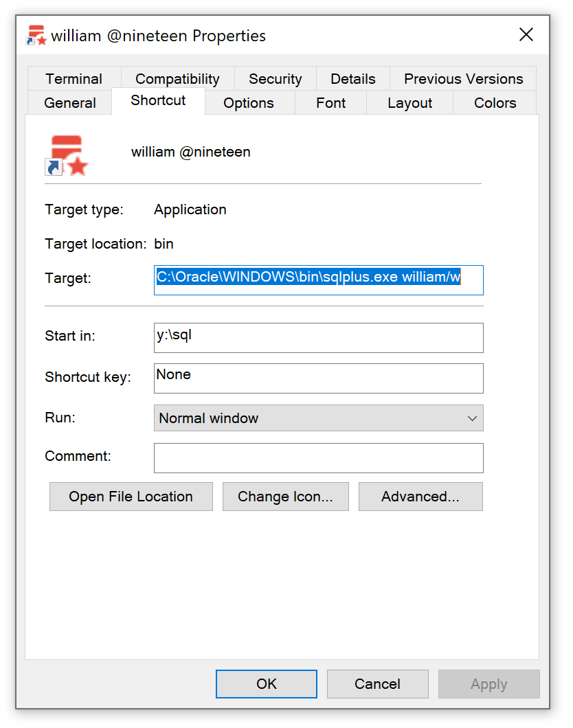
Task: Confirm the dialog with OK
Action: coord(267,684)
